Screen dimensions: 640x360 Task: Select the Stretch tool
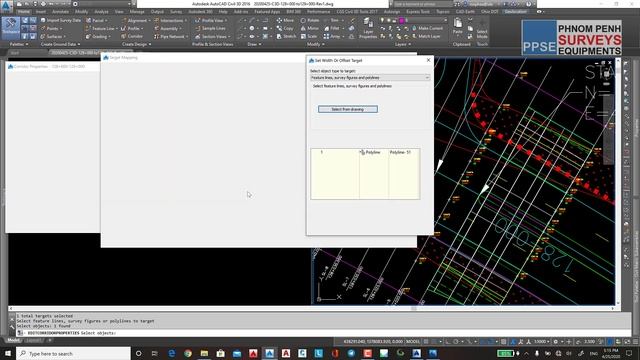coord(286,36)
